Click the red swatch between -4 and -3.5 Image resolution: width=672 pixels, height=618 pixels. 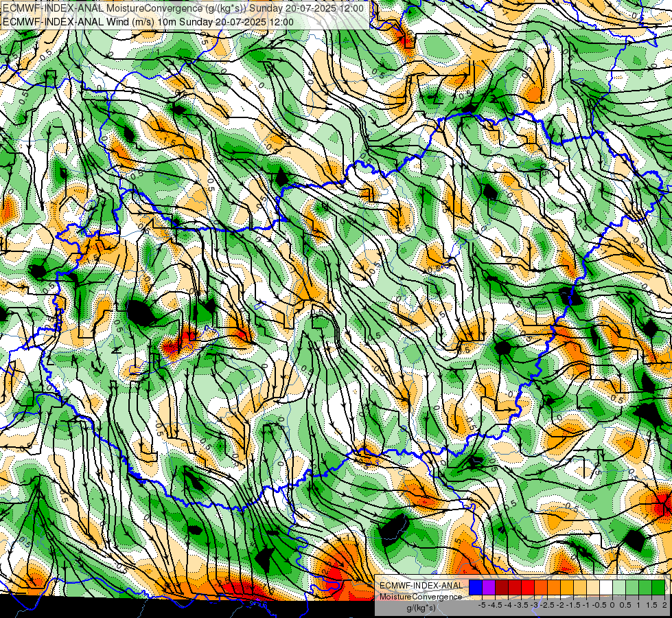tap(515, 587)
